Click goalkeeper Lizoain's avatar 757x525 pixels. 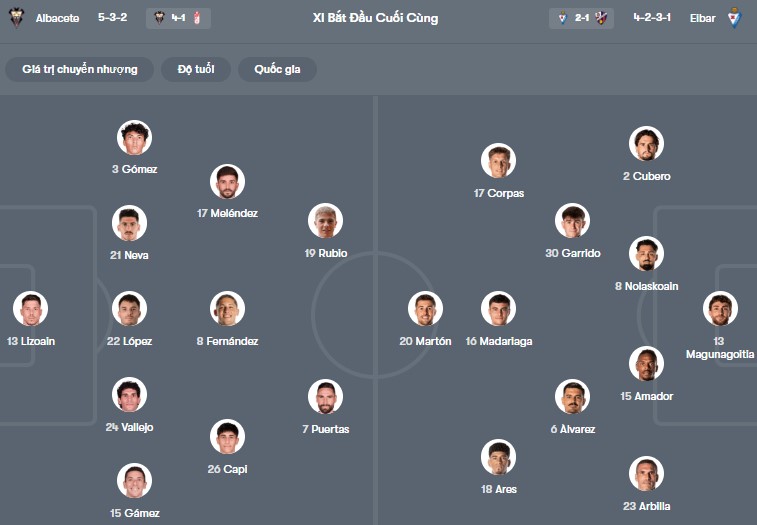click(x=31, y=309)
